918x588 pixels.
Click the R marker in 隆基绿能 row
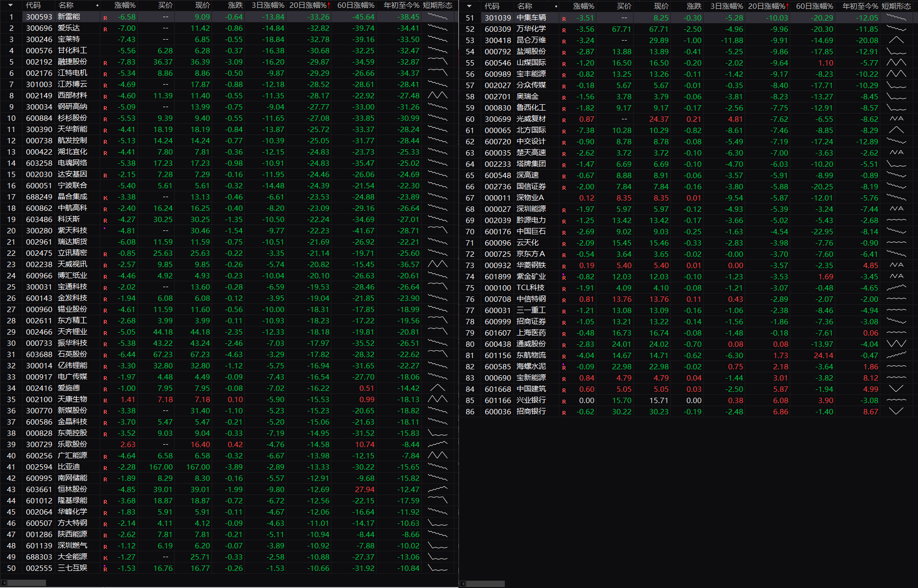[x=105, y=502]
